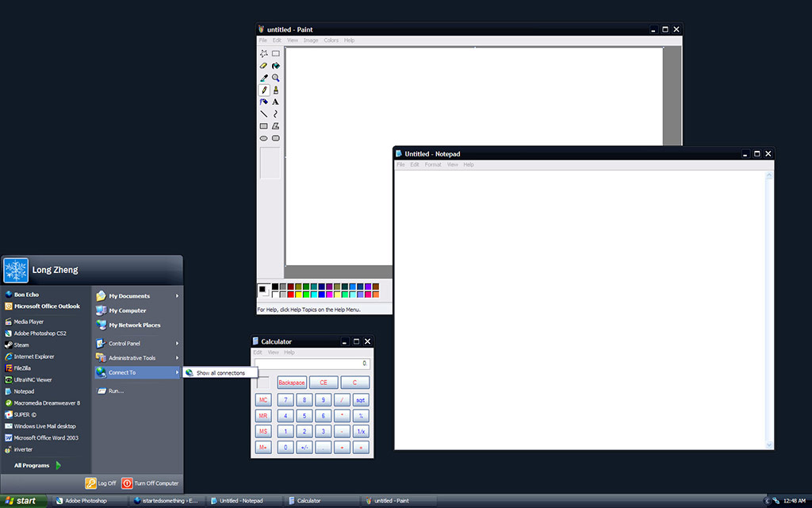This screenshot has width=812, height=508.
Task: Pick the red color swatch in palette
Action: click(x=291, y=294)
